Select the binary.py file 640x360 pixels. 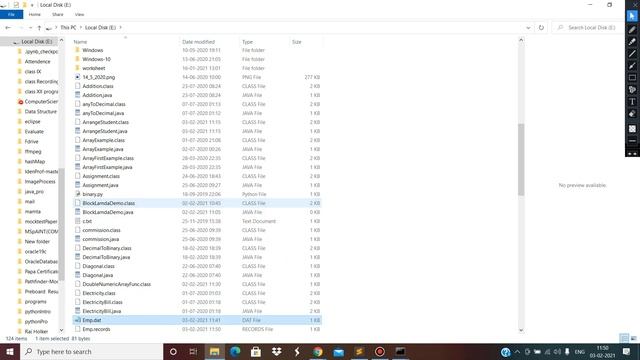(197, 194)
